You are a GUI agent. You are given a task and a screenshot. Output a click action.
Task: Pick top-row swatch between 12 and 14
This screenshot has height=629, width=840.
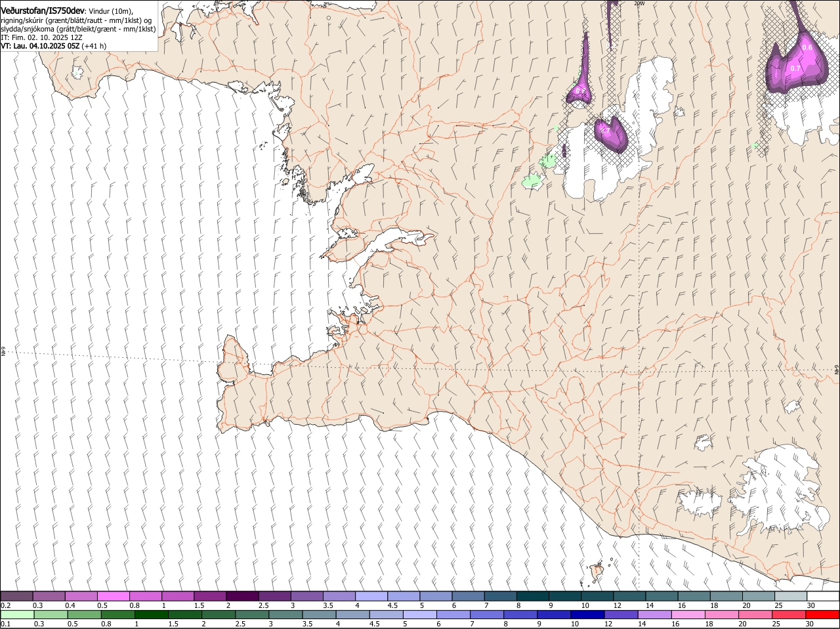click(629, 596)
